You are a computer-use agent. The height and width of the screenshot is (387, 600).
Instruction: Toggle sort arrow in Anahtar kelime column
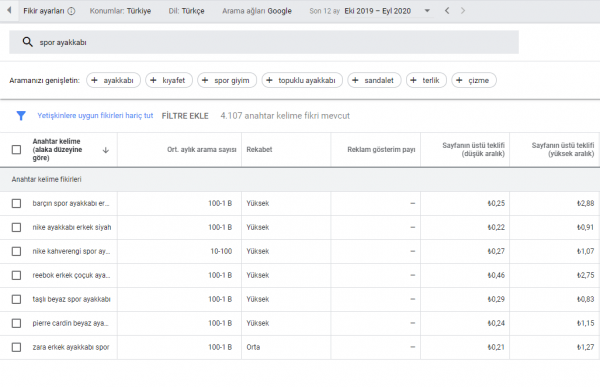[106, 150]
